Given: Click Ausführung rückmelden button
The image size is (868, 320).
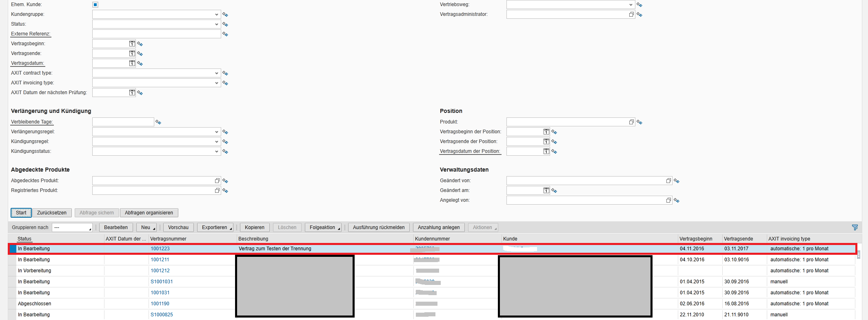Looking at the screenshot, I should (379, 227).
